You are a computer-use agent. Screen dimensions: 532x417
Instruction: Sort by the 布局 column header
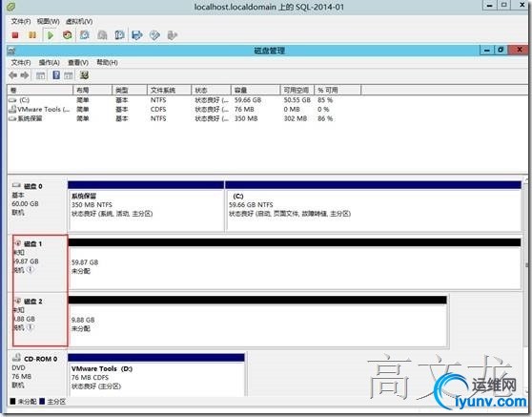[x=92, y=90]
